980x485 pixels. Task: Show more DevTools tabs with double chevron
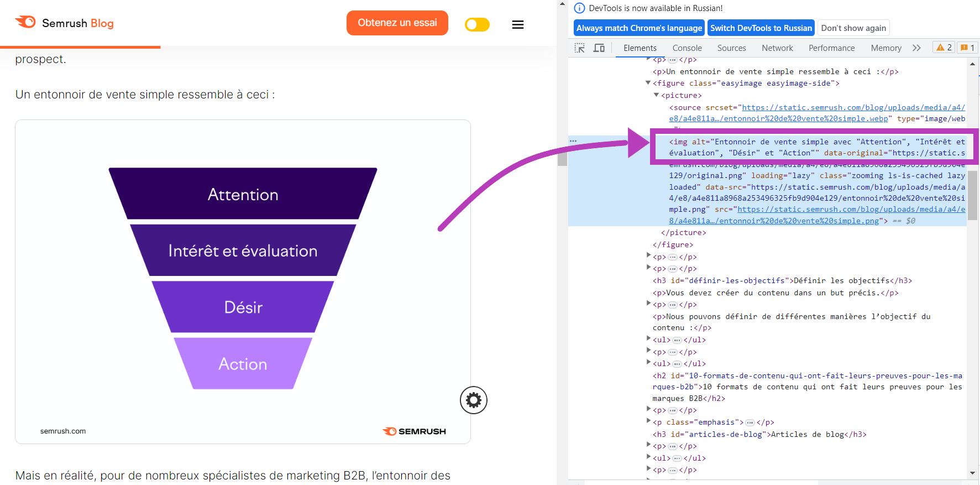[x=916, y=48]
